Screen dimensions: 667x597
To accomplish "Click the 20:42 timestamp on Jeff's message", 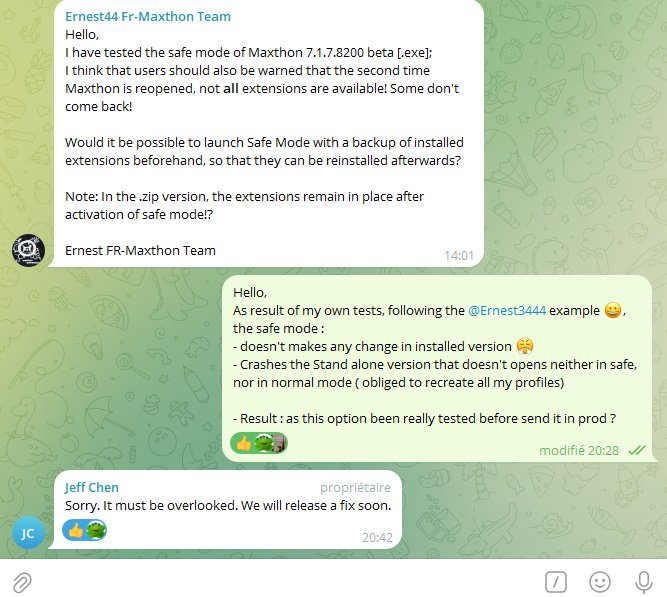I will (x=377, y=538).
